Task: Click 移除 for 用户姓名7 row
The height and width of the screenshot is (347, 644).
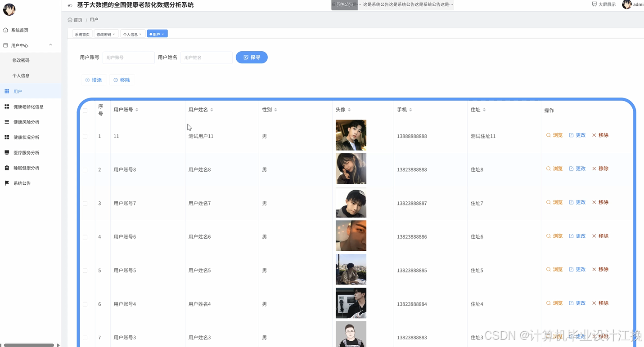Action: [600, 202]
